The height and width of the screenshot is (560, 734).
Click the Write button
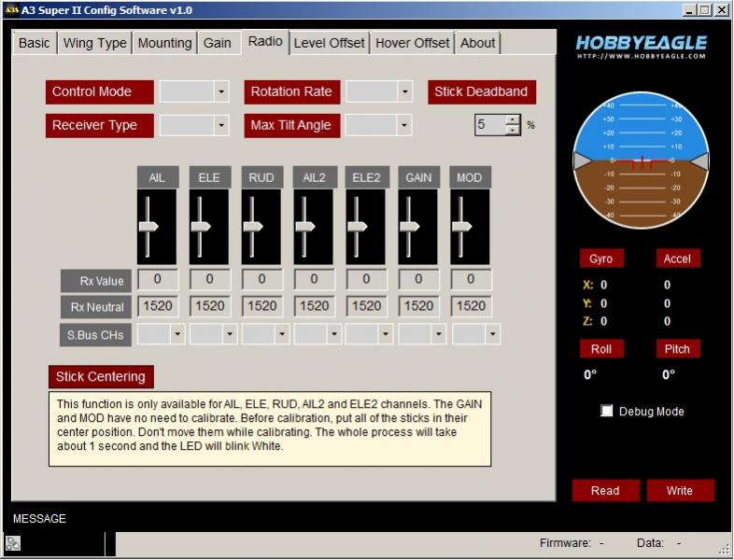point(679,491)
